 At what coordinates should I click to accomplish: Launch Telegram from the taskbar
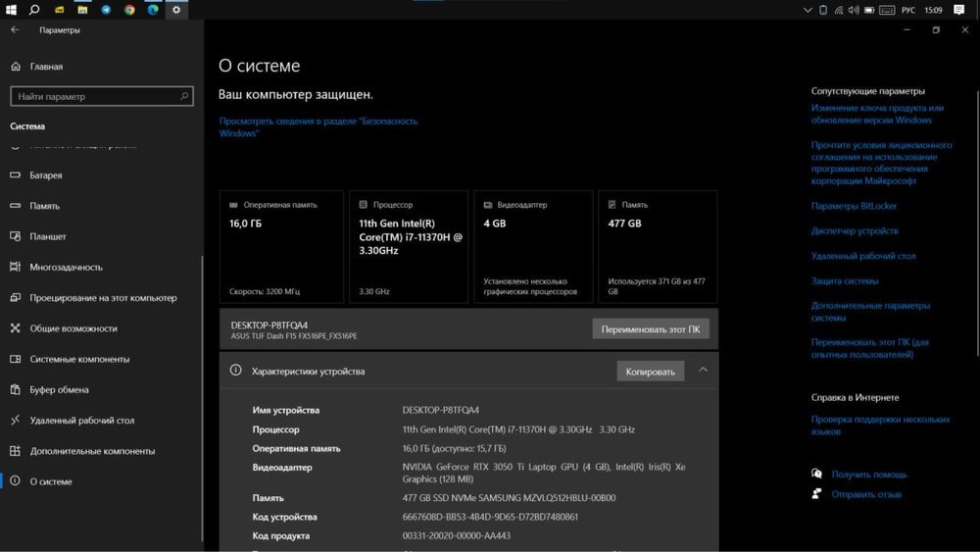coord(106,10)
